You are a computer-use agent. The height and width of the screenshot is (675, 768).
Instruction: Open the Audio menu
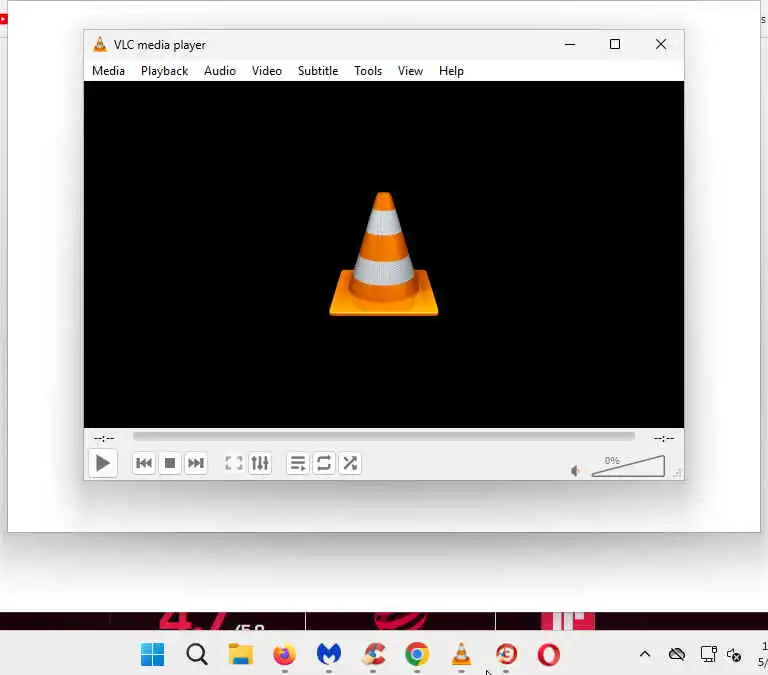coord(220,71)
